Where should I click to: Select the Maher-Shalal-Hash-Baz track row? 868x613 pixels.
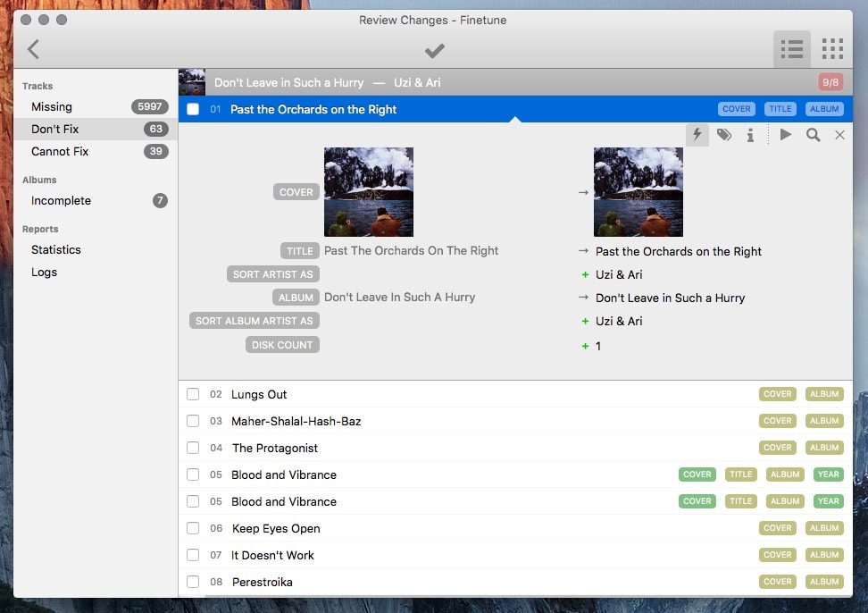515,421
